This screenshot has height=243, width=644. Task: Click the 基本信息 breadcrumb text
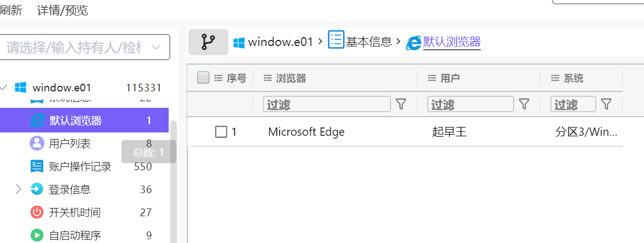tap(369, 42)
